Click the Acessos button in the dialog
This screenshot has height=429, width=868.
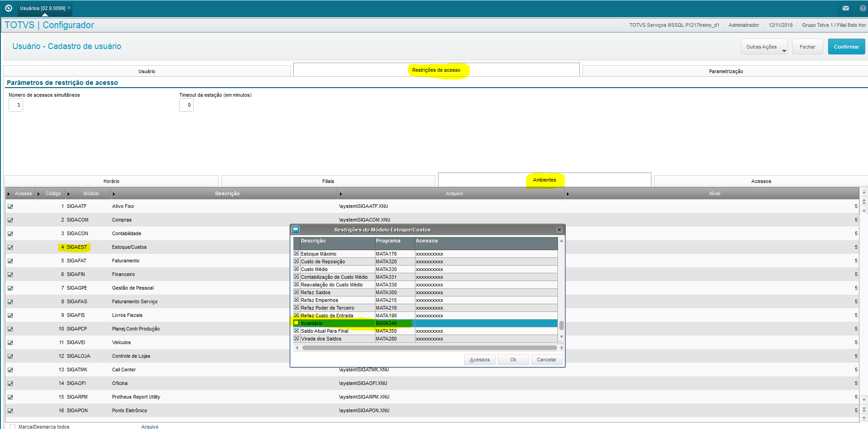pos(479,360)
